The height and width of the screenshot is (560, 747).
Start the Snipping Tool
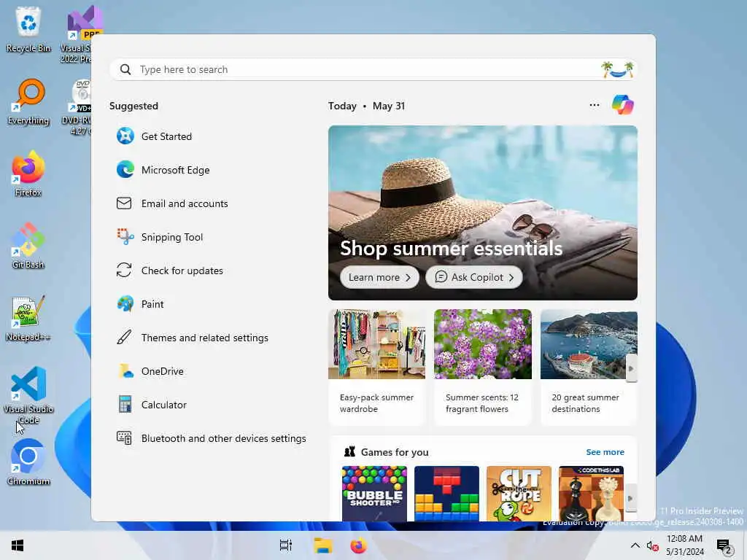tap(160, 237)
